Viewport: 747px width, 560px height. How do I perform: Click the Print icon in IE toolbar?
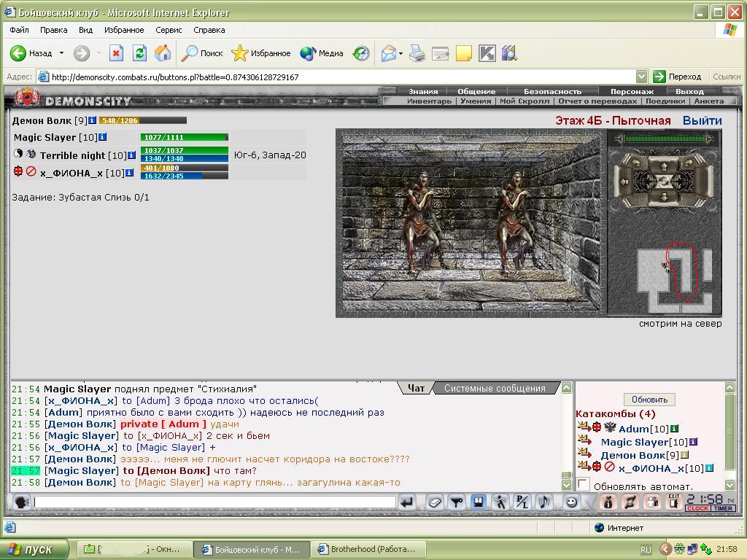click(x=417, y=52)
